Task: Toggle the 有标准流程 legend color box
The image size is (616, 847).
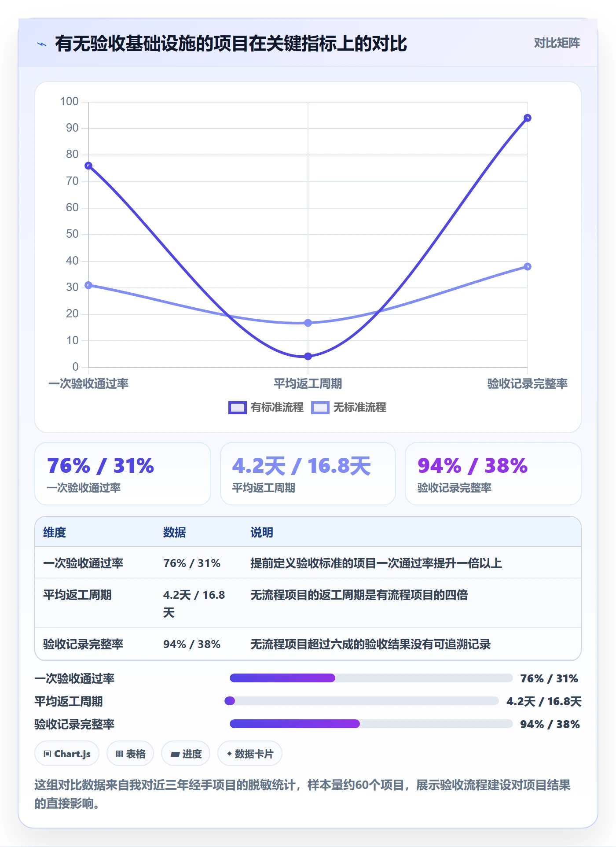Action: (x=238, y=408)
